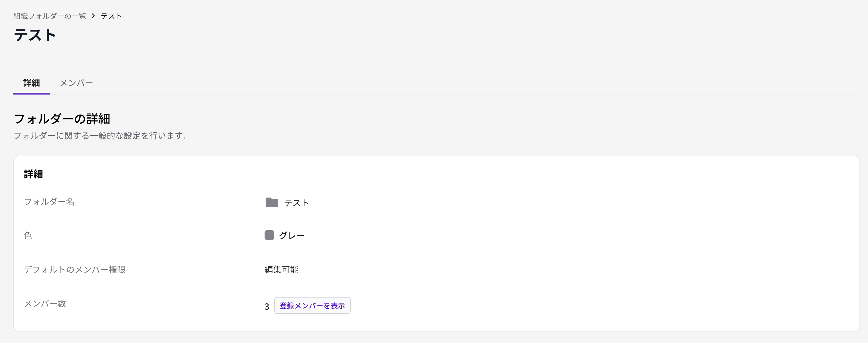Click the グレー color name
Screen dimensions: 868x343
pyautogui.click(x=292, y=235)
